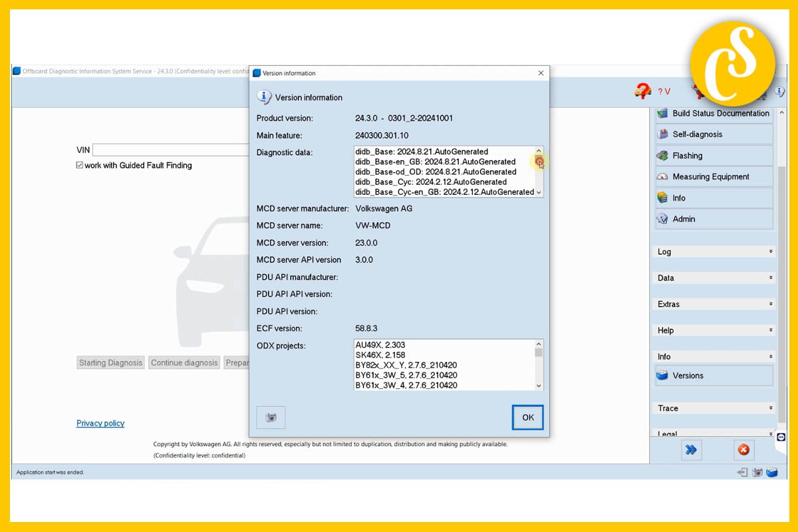Viewport: 798px width, 532px height.
Task: Expand the Extras section
Action: pos(714,304)
